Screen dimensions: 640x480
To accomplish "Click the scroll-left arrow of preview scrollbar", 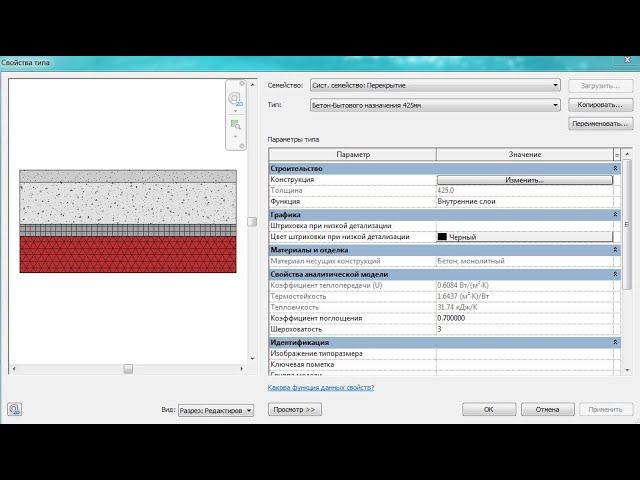I will pos(14,369).
